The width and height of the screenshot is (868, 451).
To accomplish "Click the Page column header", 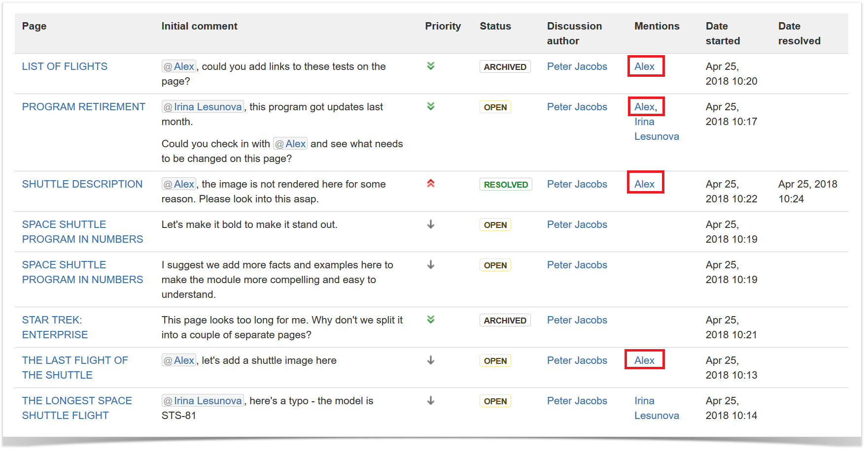I will click(x=34, y=26).
